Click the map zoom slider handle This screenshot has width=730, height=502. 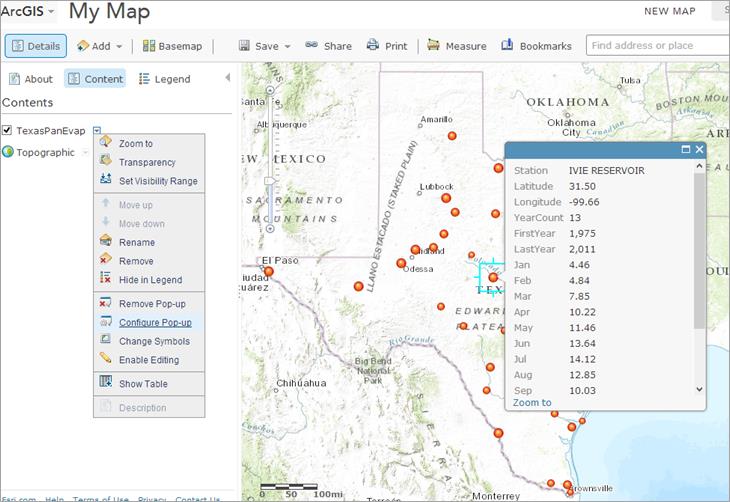coord(269,181)
